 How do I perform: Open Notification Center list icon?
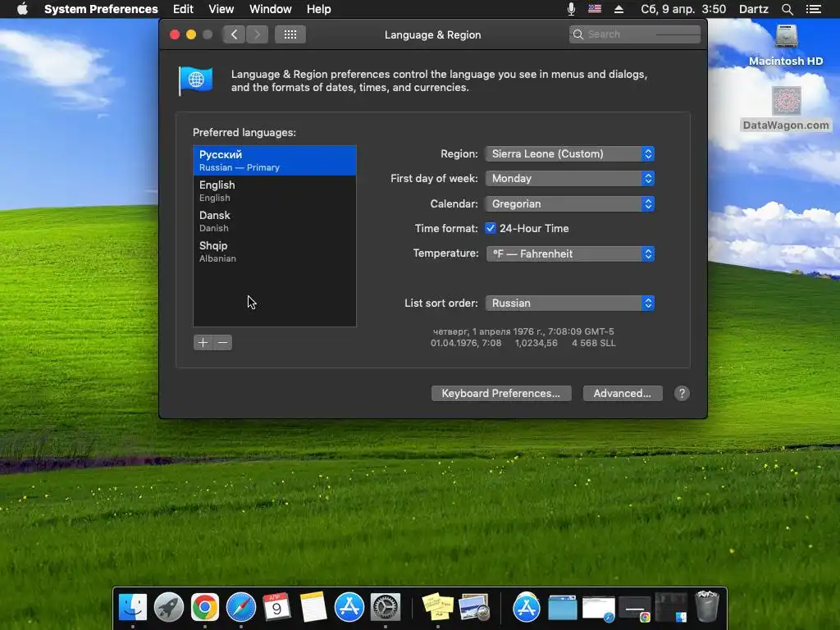click(814, 9)
